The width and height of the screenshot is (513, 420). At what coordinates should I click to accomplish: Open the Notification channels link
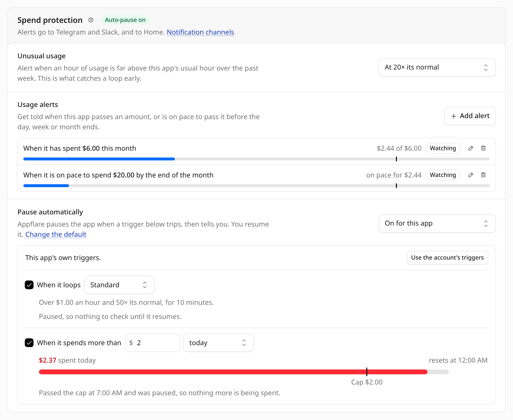tap(200, 32)
